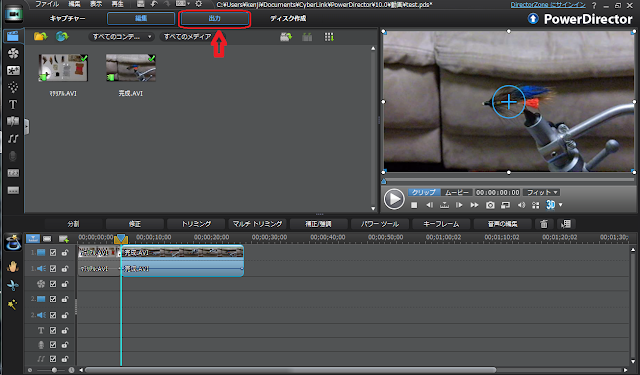The image size is (640, 375).
Task: Toggle audio track 2 enable checkbox
Action: 53,315
